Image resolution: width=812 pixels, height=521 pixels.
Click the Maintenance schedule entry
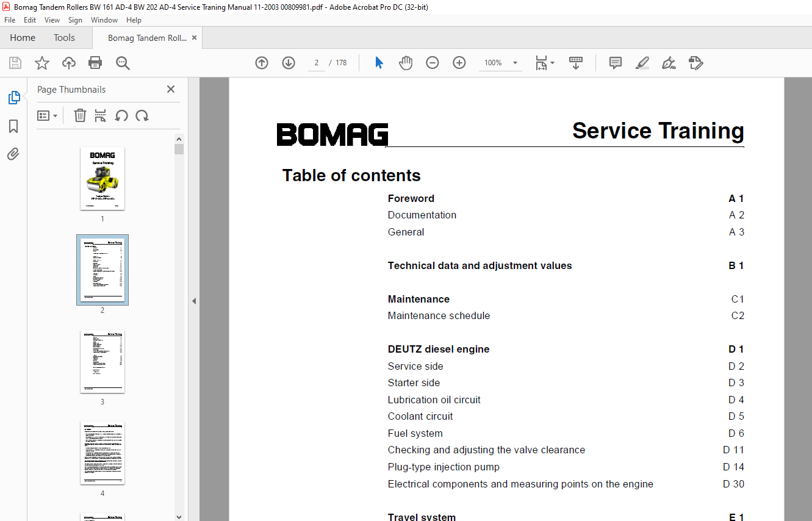click(x=439, y=315)
